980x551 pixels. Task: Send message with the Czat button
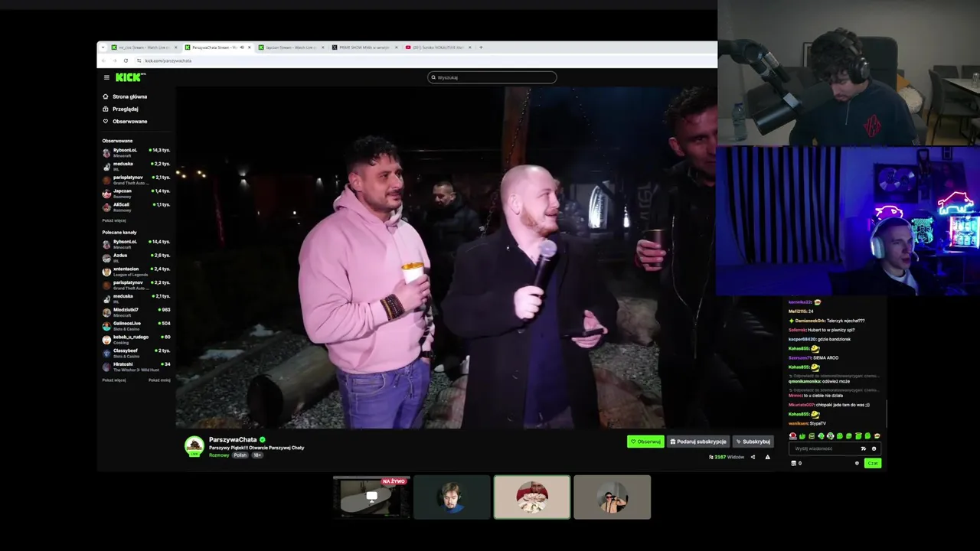click(x=873, y=463)
